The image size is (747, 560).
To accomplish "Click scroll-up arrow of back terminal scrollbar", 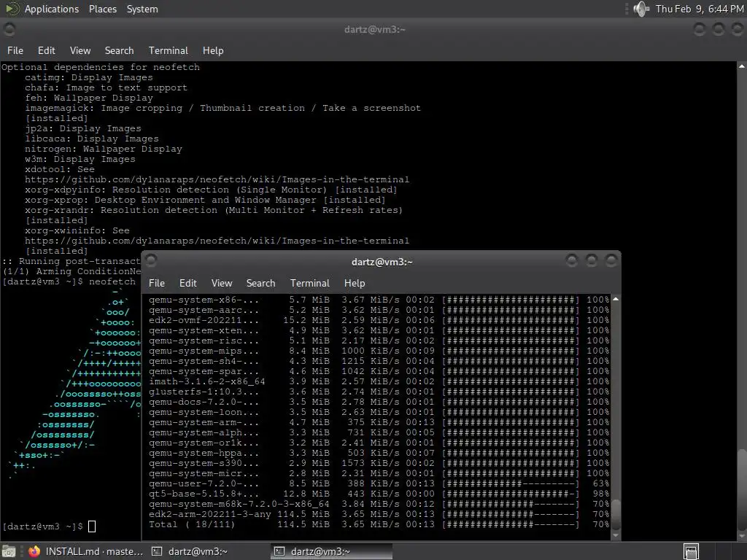I will (x=742, y=66).
